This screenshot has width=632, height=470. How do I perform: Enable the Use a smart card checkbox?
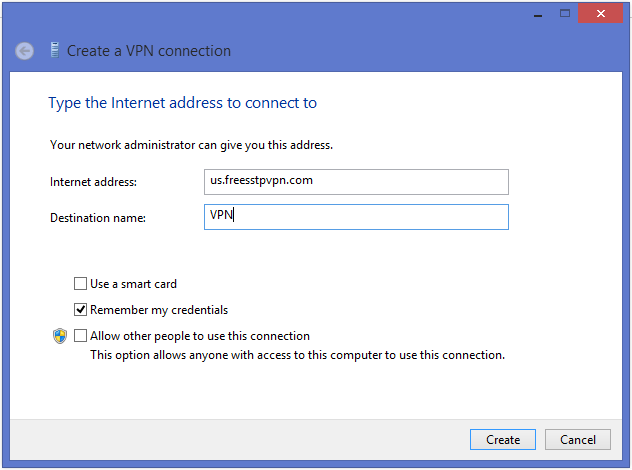[81, 284]
